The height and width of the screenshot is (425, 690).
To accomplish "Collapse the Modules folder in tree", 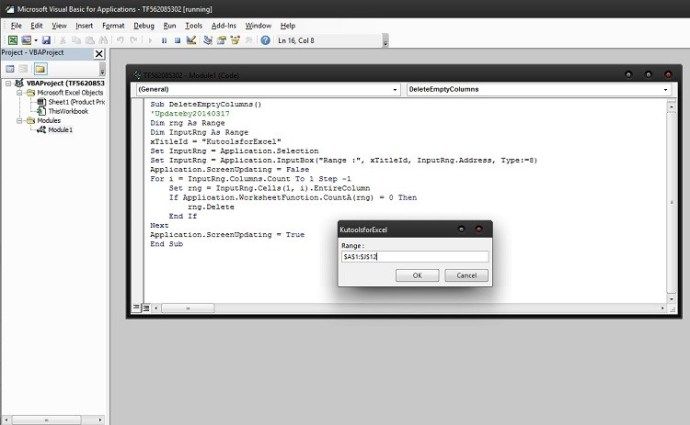I will [18, 120].
